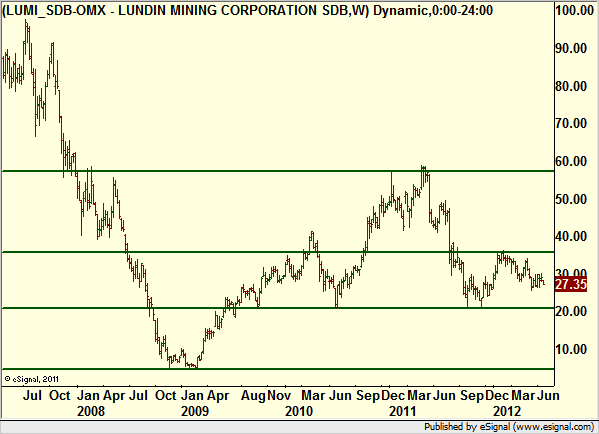Click the 'Aug' month label on time axis
599x434 pixels.
(253, 396)
